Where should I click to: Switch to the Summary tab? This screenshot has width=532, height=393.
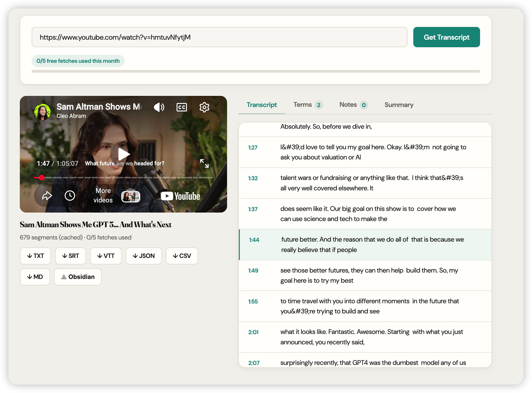[x=399, y=105]
